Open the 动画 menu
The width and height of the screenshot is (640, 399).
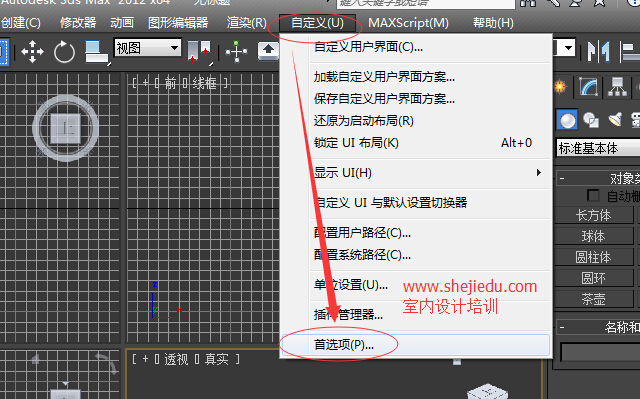click(122, 22)
